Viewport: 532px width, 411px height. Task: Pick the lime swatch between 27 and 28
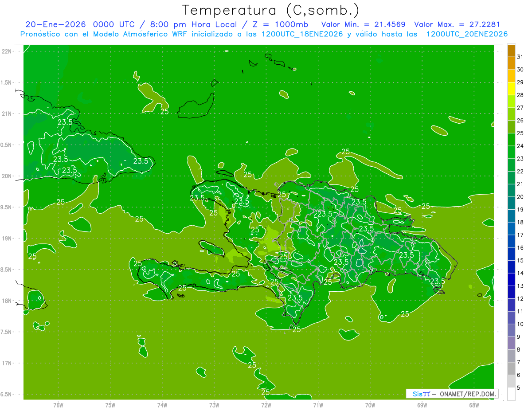[x=511, y=101]
